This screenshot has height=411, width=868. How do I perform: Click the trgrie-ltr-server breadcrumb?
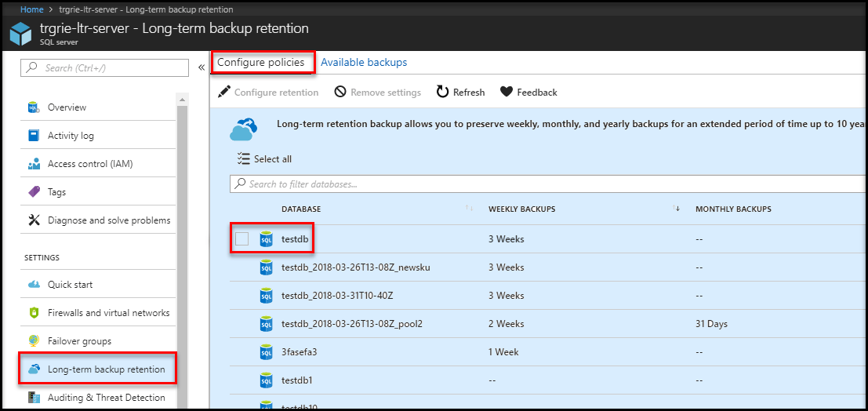point(146,9)
